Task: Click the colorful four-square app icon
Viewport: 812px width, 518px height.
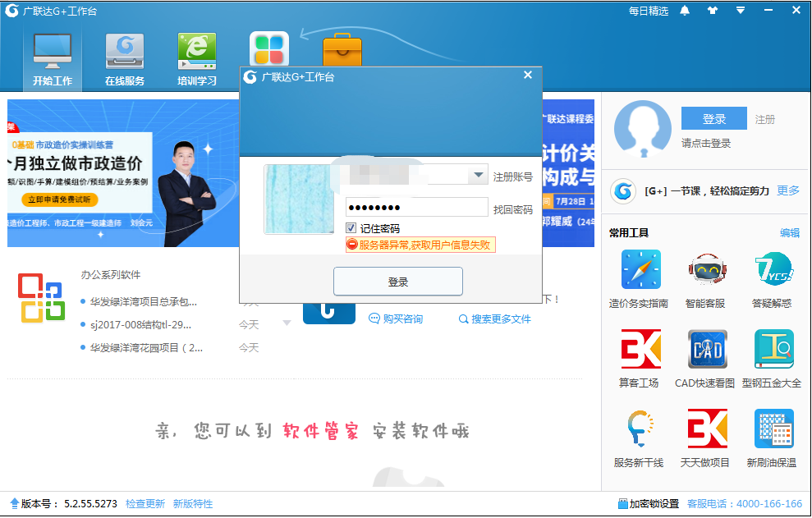Action: pyautogui.click(x=269, y=49)
